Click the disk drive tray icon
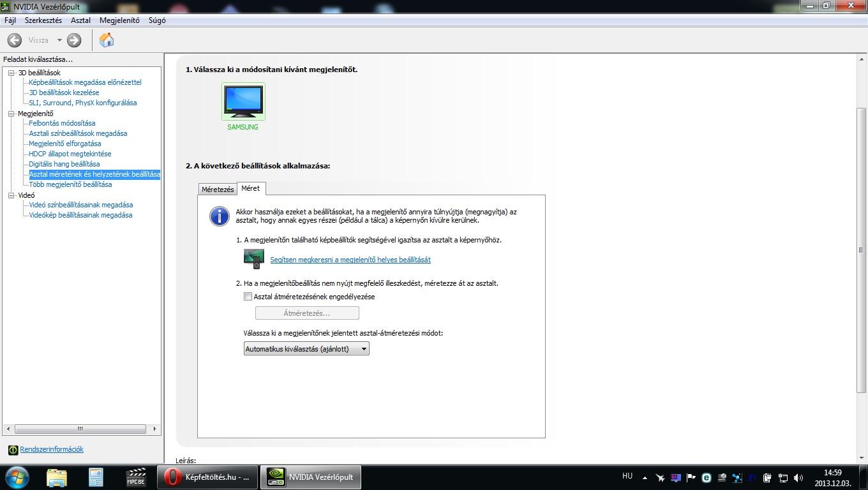 [722, 477]
